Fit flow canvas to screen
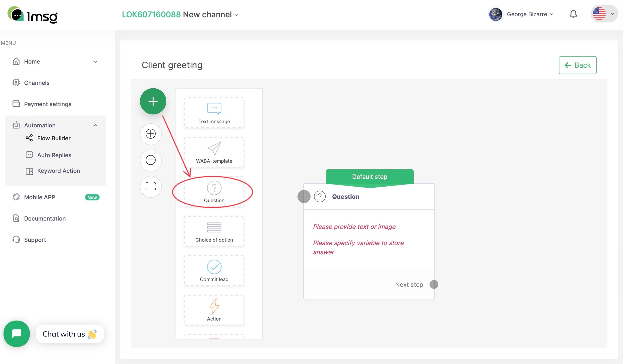 pos(151,186)
